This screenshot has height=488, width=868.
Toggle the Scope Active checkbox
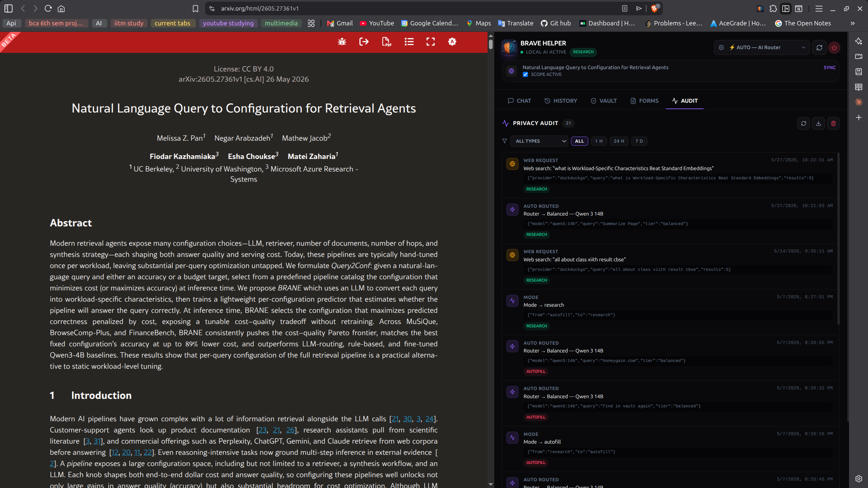(x=525, y=75)
